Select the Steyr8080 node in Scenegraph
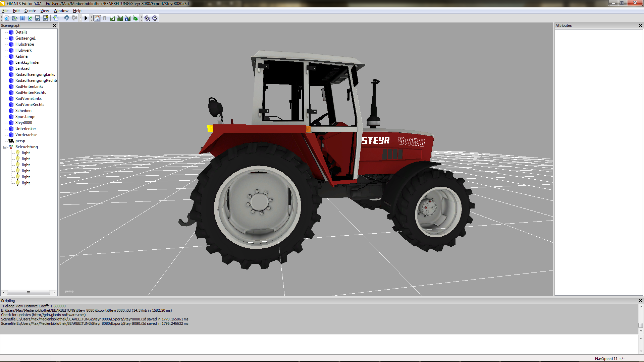Screen dimensions: 644x362 click(x=24, y=123)
